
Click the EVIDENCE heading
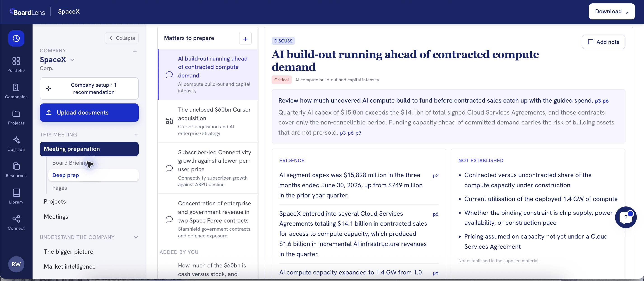tap(291, 161)
